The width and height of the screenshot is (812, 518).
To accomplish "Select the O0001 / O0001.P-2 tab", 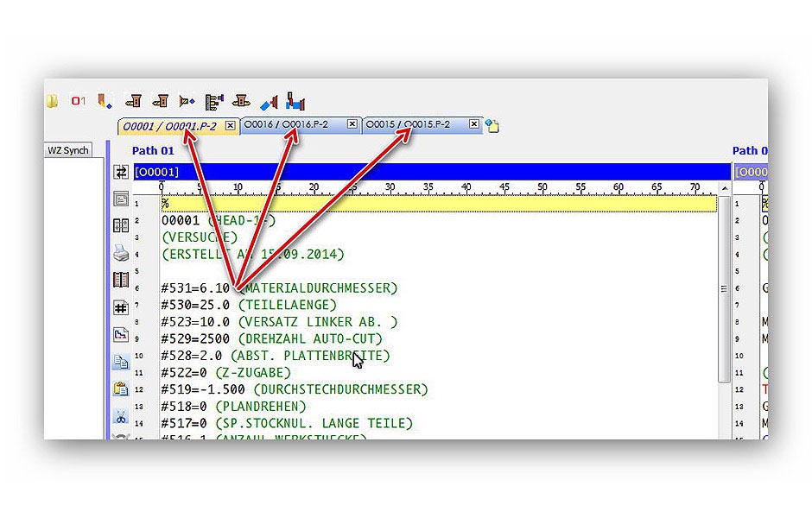I will coord(169,126).
